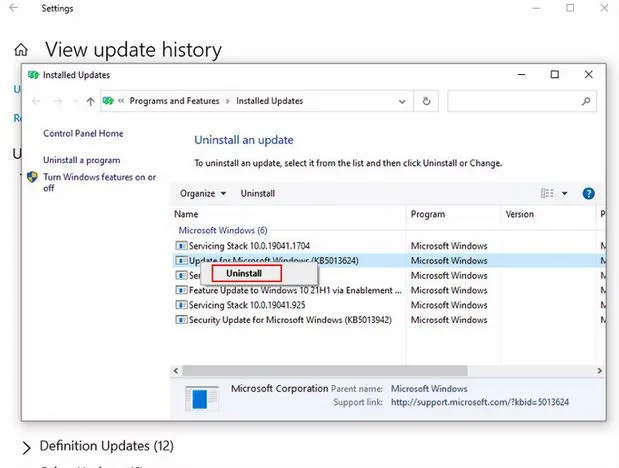Screen dimensions: 619x468
Task: Go back with the Settings back arrow
Action: (x=13, y=8)
